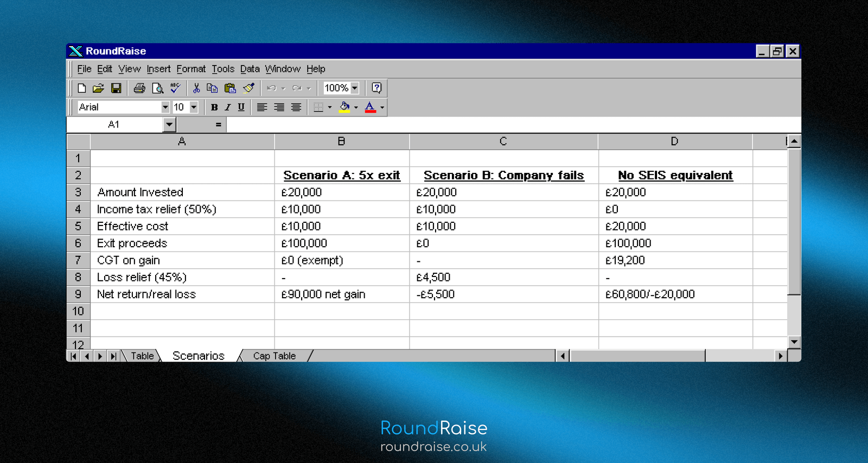Run the spelling check icon

(175, 88)
